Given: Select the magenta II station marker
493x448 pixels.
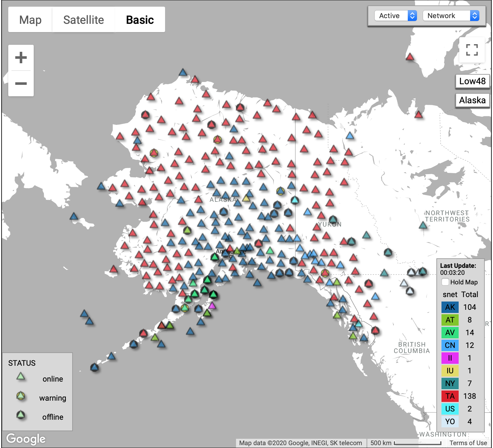Looking at the screenshot, I should tap(212, 306).
